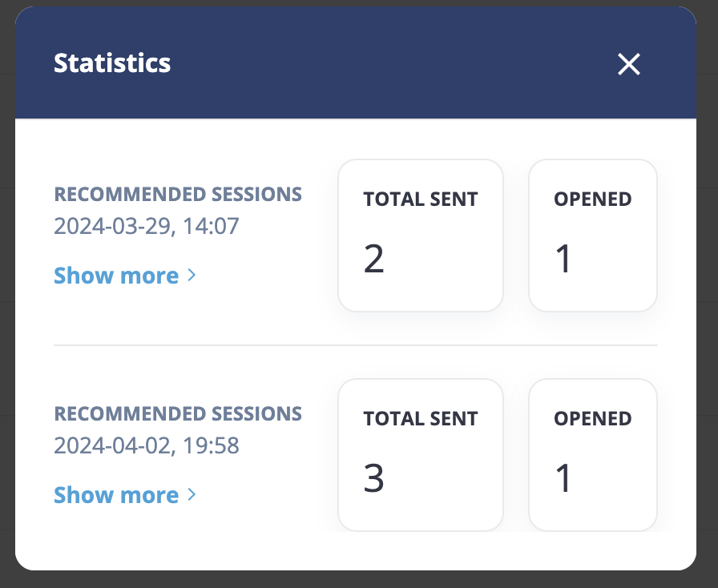This screenshot has width=718, height=588.
Task: Click Show more for the 2024-03-29 session
Action: tap(116, 276)
